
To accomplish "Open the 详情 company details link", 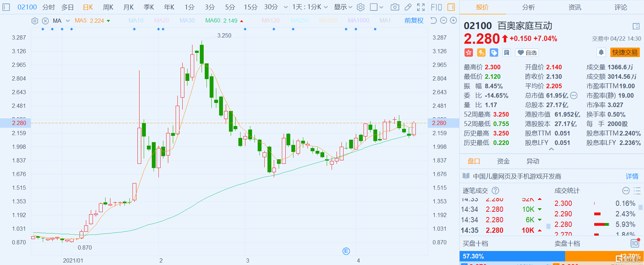I will 632,176.
